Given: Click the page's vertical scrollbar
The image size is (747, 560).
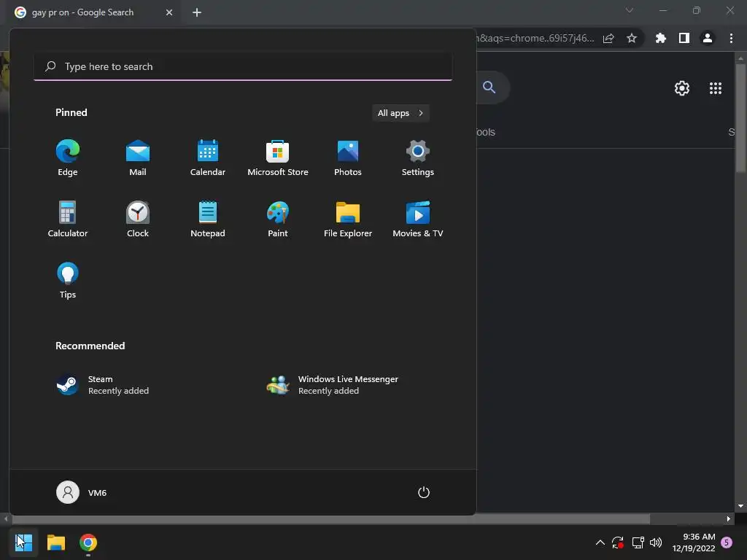Looking at the screenshot, I should [x=740, y=118].
